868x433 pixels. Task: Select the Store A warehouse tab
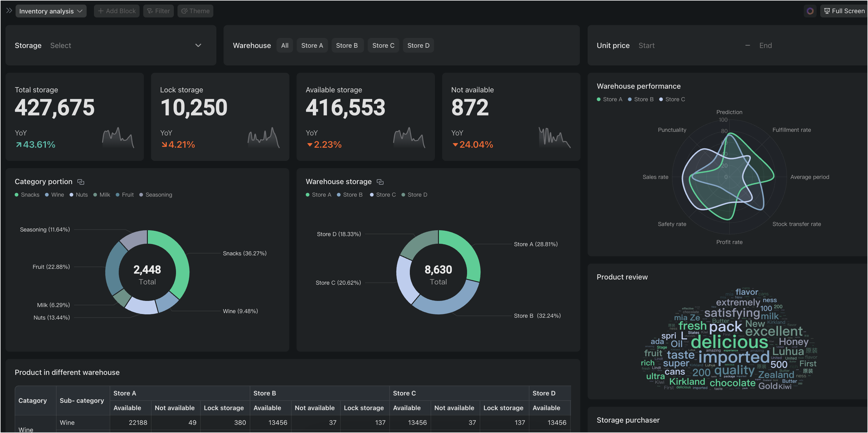coord(312,46)
